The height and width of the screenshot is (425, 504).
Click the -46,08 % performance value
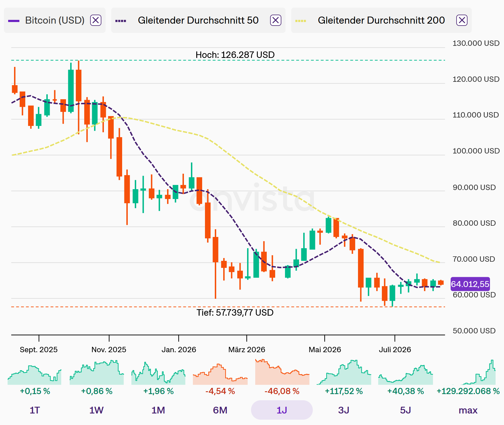(282, 391)
